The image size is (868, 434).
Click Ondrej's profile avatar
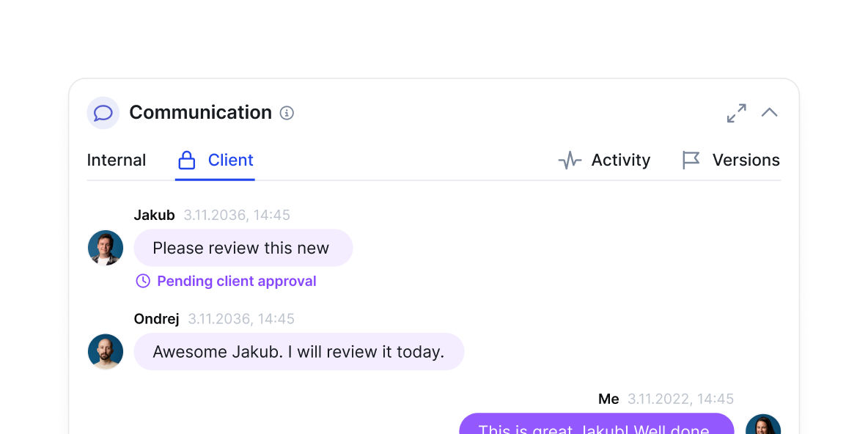click(x=106, y=351)
